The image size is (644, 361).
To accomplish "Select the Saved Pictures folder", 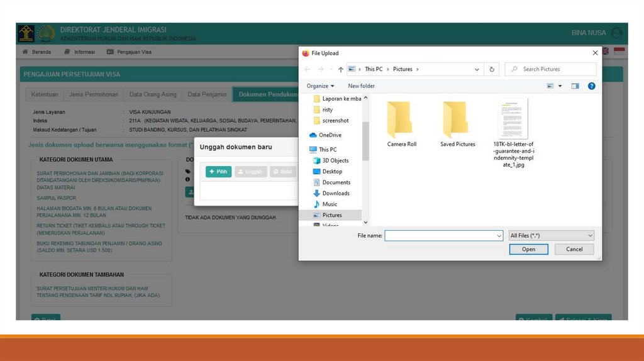I will click(x=458, y=124).
